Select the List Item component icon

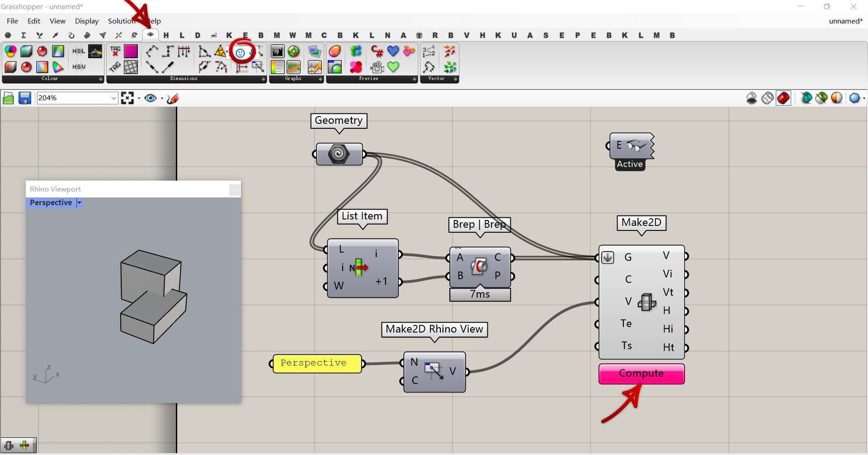point(359,267)
